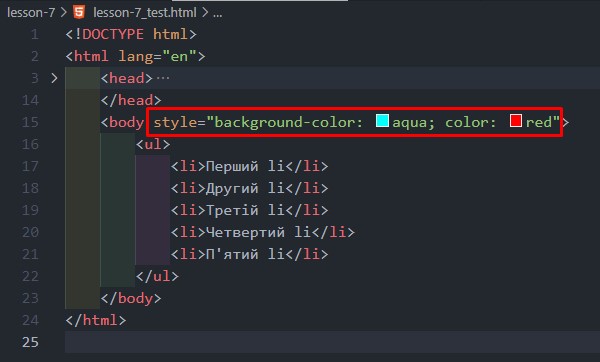This screenshot has width=600, height=362.
Task: Click the opening ul tag
Action: [x=153, y=144]
